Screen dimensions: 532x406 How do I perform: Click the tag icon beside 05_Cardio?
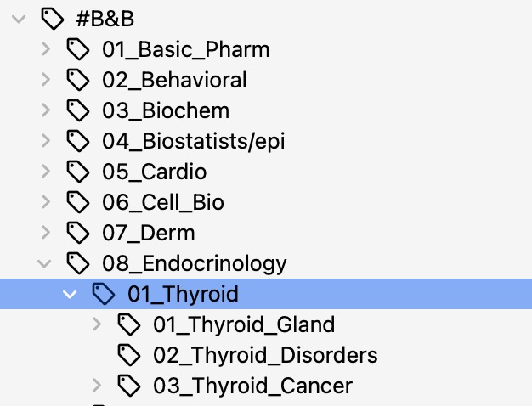[78, 172]
